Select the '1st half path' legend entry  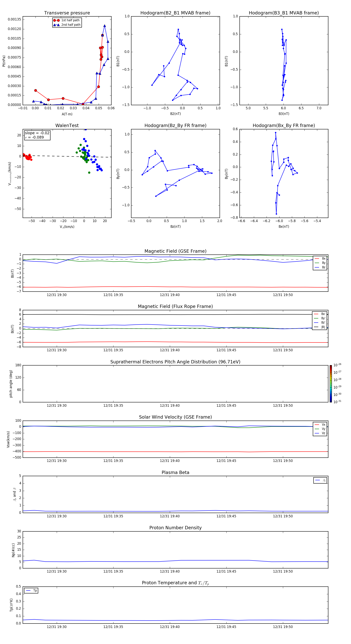point(67,20)
